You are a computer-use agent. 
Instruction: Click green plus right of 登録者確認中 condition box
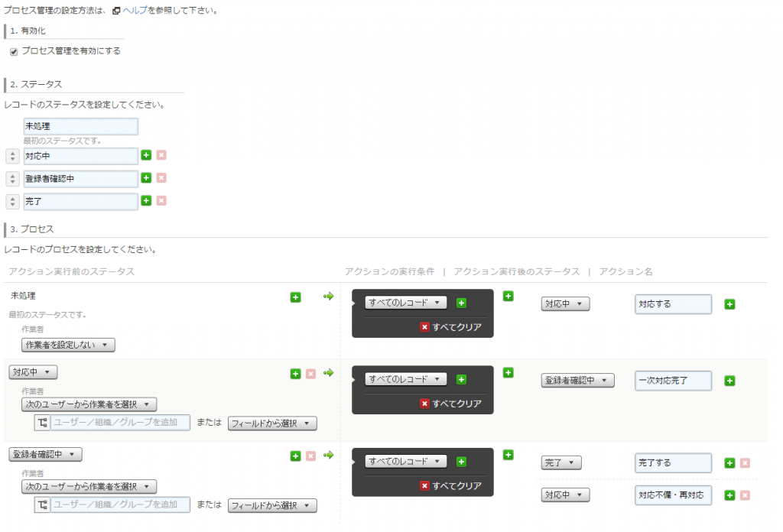508,455
